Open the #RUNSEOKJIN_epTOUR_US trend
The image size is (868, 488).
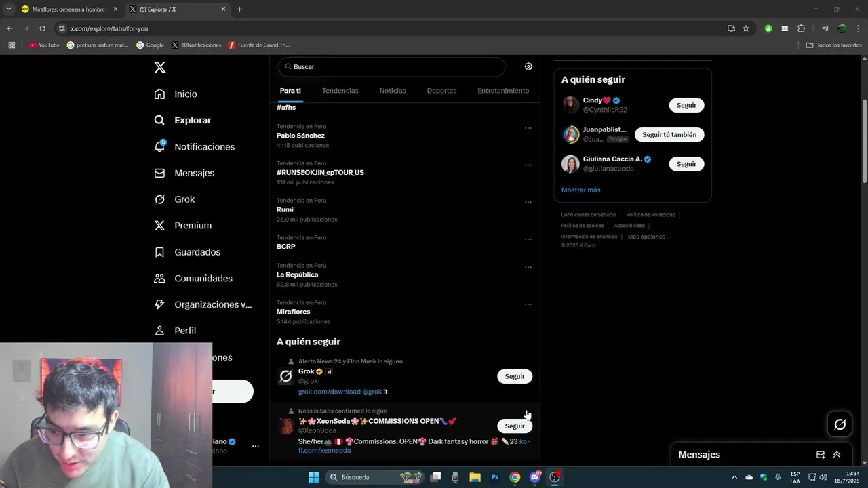click(x=320, y=173)
